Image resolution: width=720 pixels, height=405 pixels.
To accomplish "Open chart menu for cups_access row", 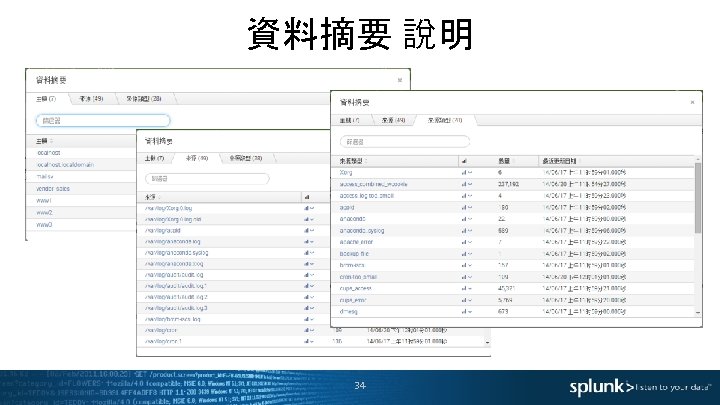I will (467, 288).
